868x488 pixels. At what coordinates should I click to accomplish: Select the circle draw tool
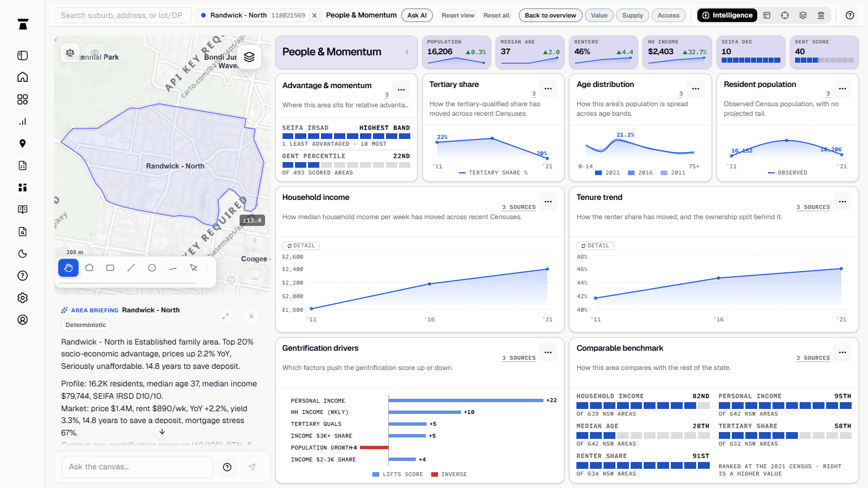152,268
